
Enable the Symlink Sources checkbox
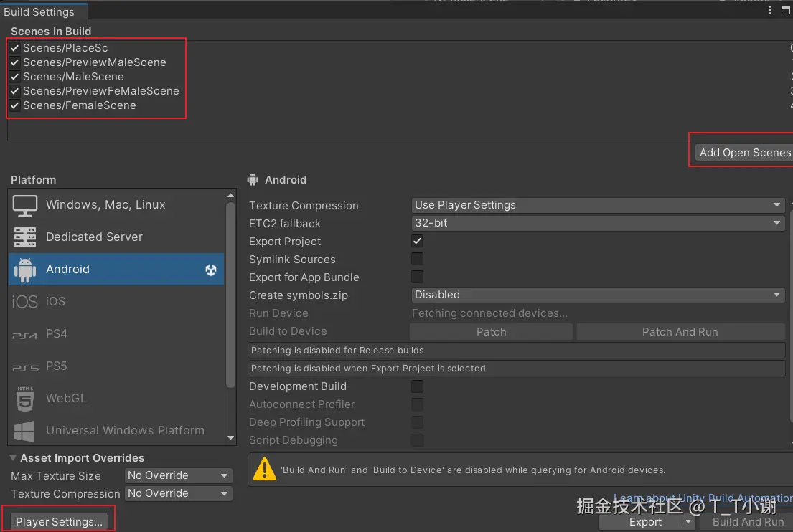click(x=417, y=259)
